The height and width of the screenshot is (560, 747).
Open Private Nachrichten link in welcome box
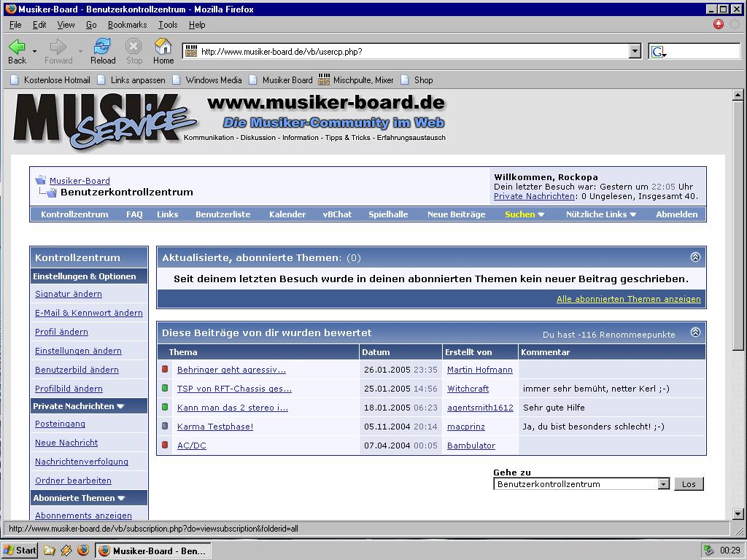click(x=534, y=196)
